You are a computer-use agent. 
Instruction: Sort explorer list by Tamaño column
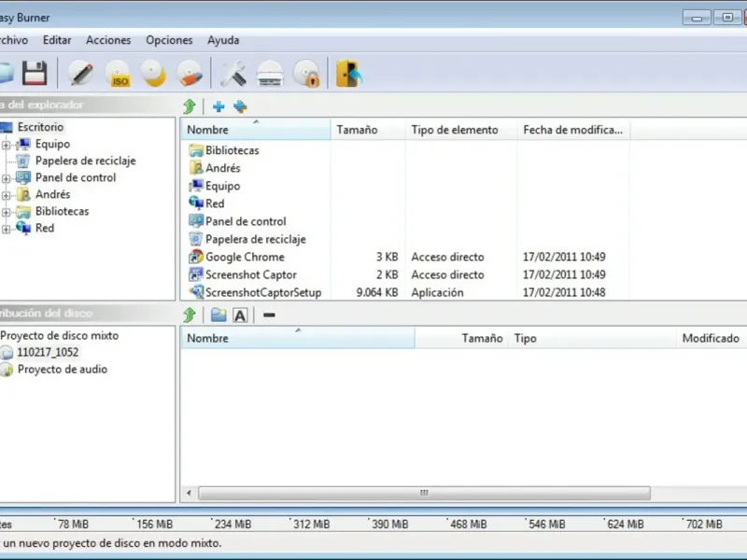tap(367, 130)
